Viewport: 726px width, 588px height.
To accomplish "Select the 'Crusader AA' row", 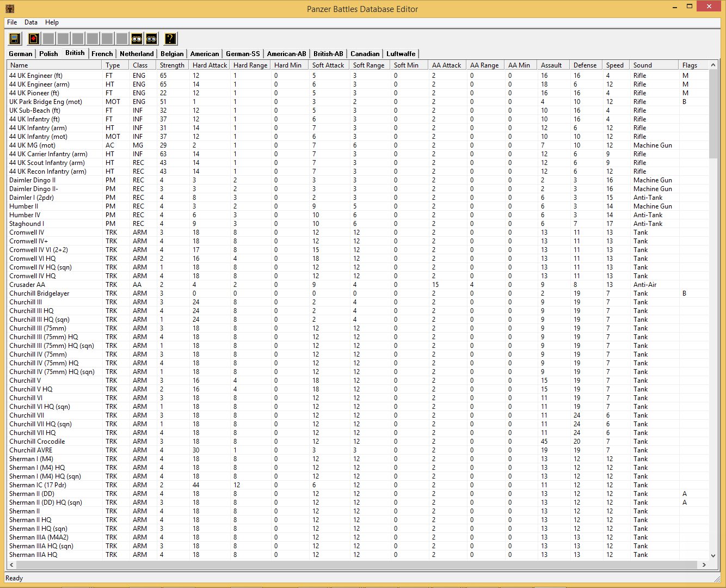I will coord(358,285).
